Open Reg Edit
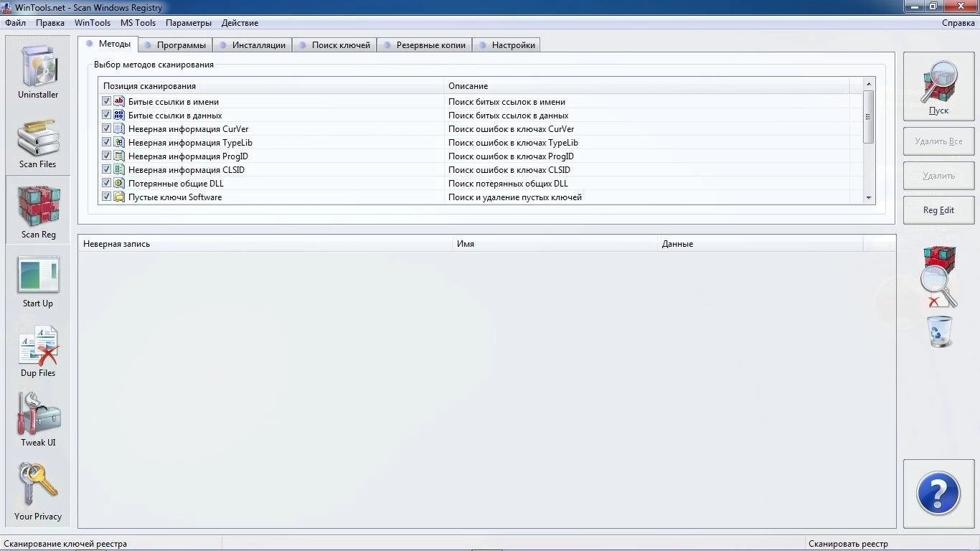This screenshot has width=980, height=551. pos(938,210)
